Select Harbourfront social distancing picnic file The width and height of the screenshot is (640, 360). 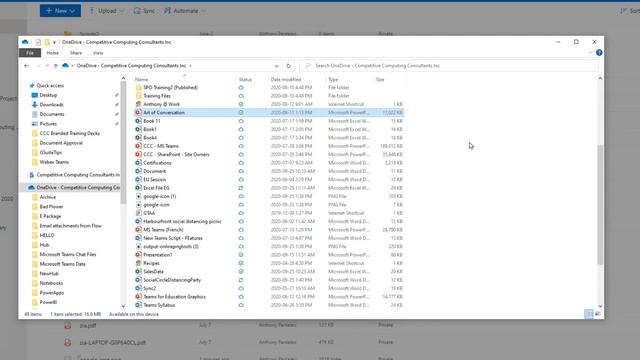click(182, 221)
